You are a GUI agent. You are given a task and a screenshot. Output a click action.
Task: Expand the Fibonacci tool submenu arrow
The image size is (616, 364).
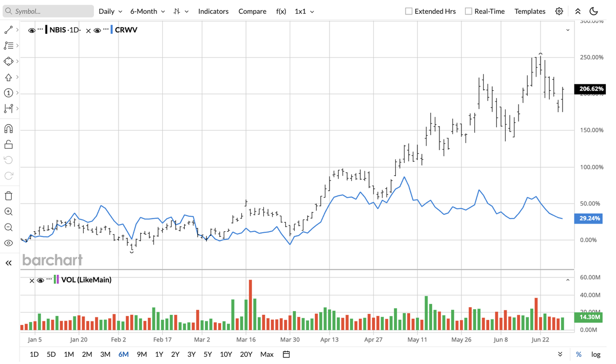17,46
